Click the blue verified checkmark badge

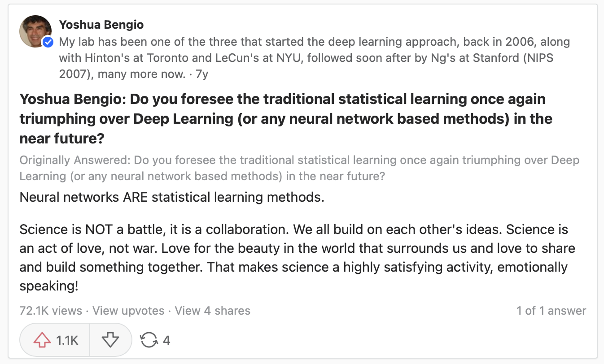(x=48, y=43)
